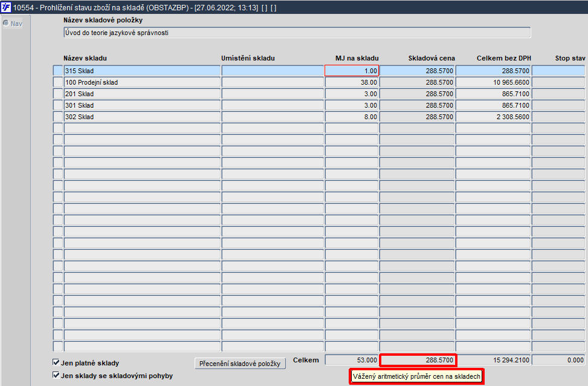This screenshot has height=386, width=588.
Task: Click Skladová cena cell for 302 Sklad
Action: coord(417,117)
